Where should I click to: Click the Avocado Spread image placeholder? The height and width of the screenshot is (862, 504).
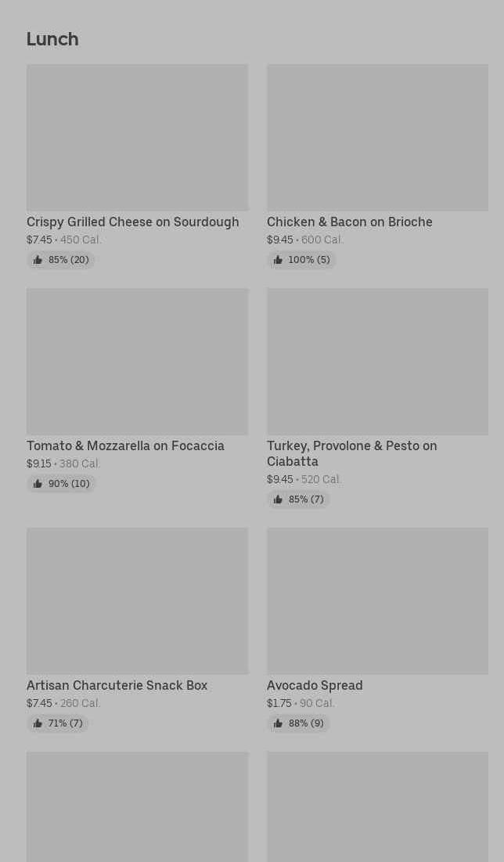pyautogui.click(x=377, y=601)
